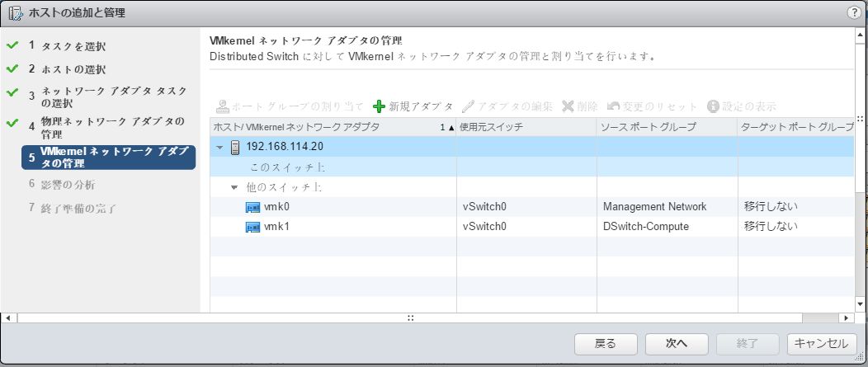
Task: Click the キャンセル button
Action: click(822, 344)
